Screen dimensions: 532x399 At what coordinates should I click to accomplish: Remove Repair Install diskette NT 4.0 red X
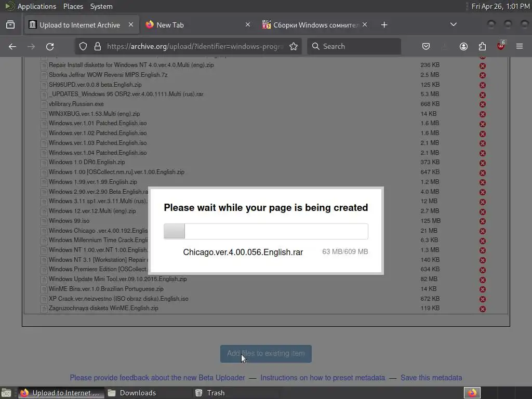coord(483,66)
